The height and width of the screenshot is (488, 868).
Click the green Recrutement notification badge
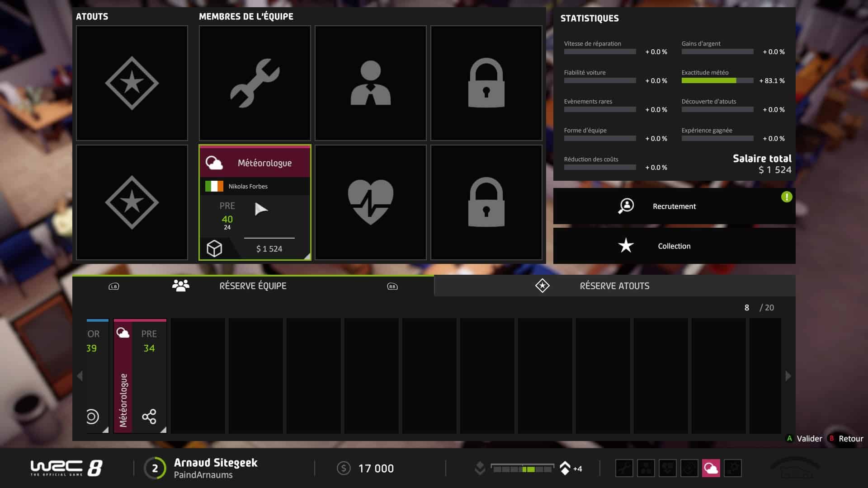pos(786,197)
